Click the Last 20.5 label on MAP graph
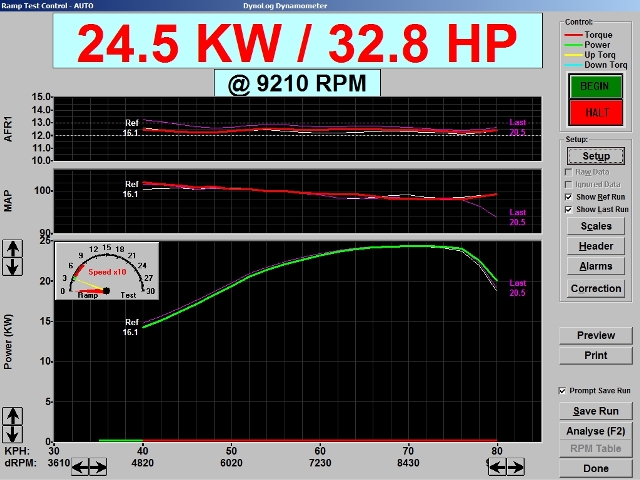This screenshot has height=480, width=640. pyautogui.click(x=517, y=217)
